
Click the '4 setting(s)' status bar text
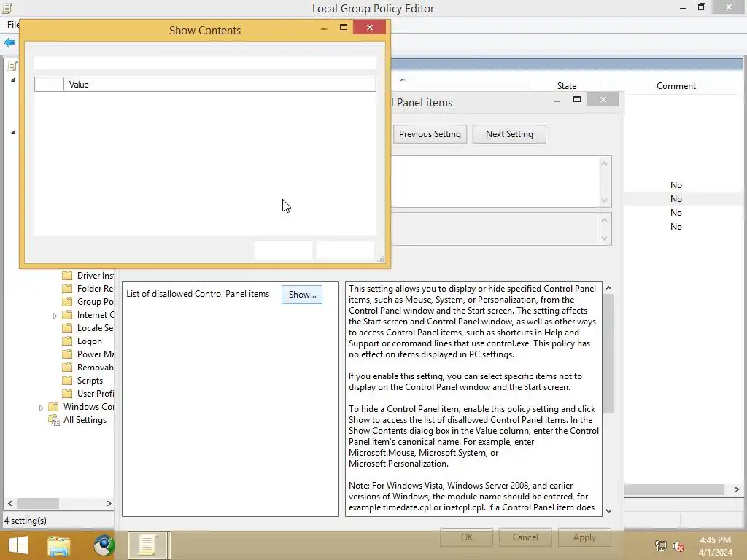[x=26, y=521]
